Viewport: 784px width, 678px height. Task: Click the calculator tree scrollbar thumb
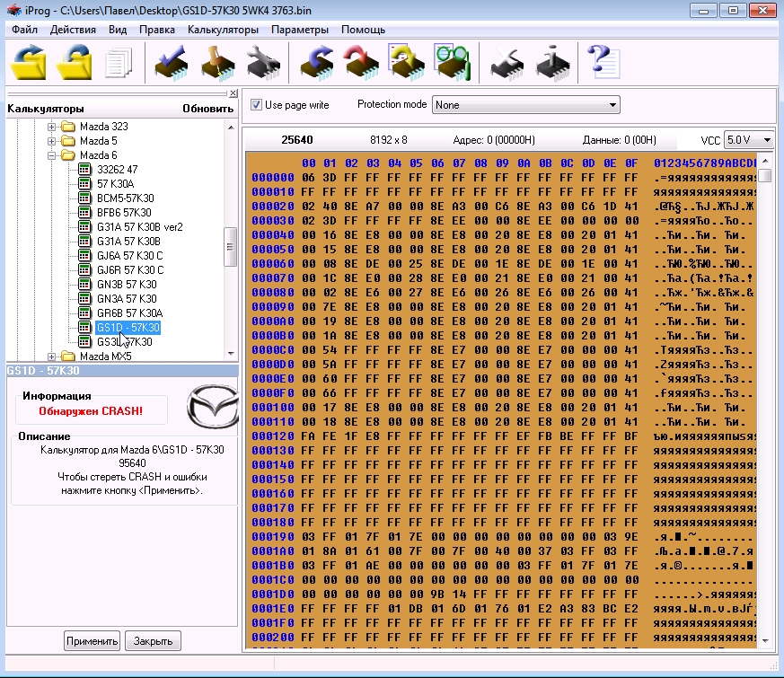click(231, 247)
